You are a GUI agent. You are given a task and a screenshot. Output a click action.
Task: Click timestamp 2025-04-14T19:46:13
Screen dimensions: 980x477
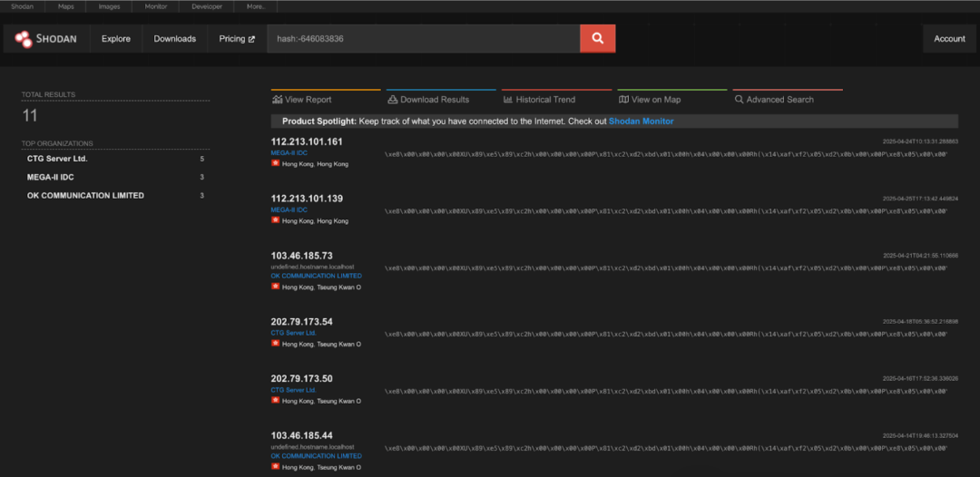(921, 435)
